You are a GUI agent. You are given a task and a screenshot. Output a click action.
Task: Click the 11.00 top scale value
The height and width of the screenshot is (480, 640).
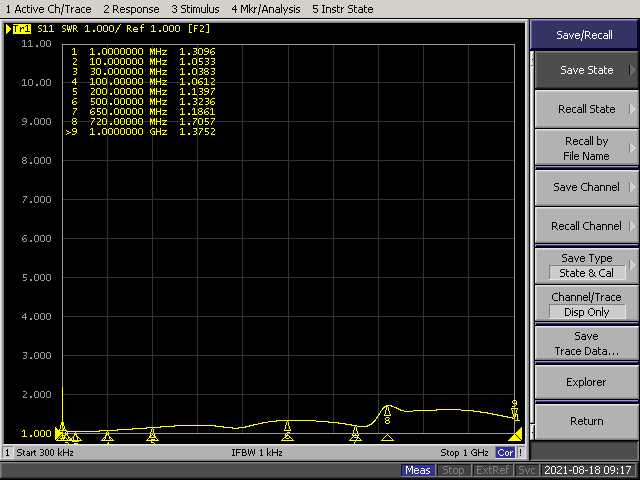point(36,44)
